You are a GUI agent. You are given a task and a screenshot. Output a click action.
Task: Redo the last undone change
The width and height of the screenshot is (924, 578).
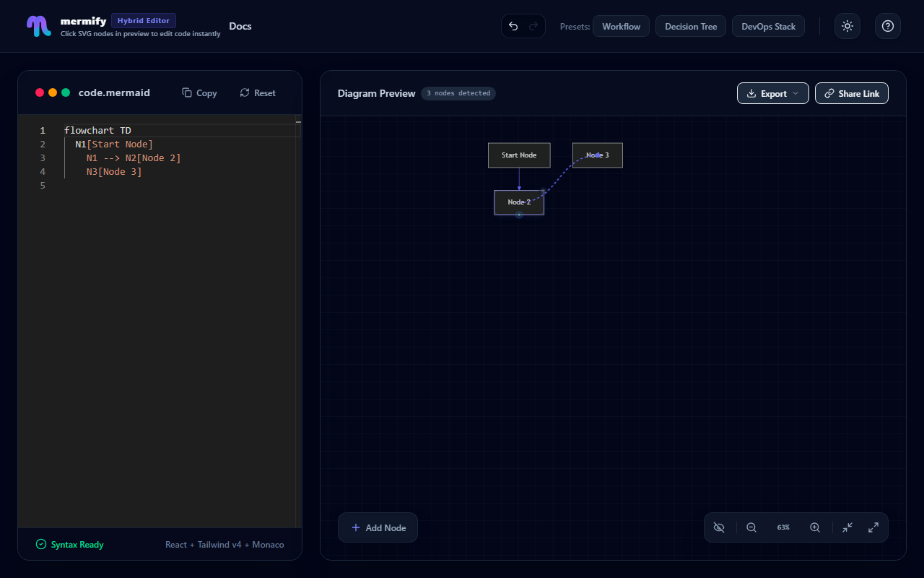533,26
